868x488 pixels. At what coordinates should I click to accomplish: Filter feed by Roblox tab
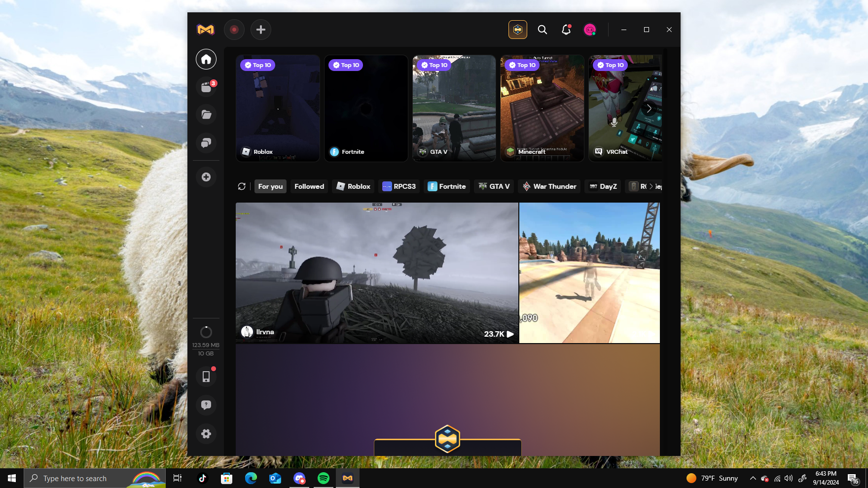(x=353, y=186)
